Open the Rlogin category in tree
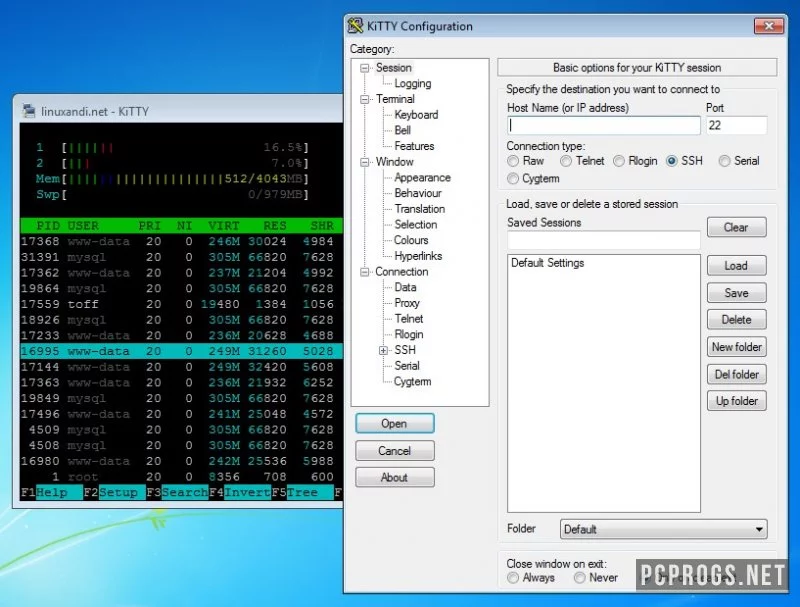This screenshot has height=607, width=800. click(409, 335)
